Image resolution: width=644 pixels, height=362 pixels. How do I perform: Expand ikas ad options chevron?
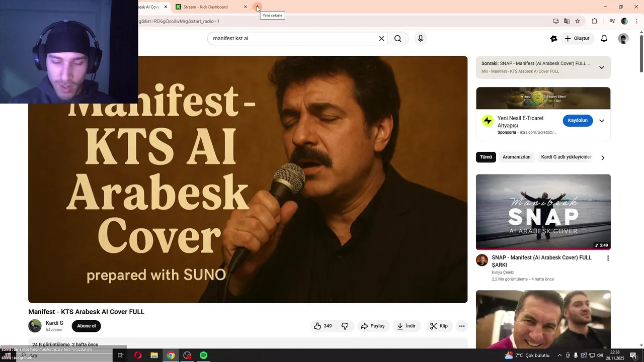601,121
